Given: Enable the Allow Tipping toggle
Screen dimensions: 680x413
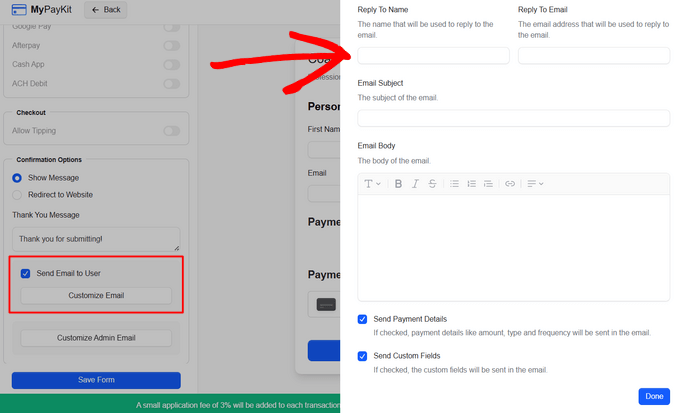Looking at the screenshot, I should tap(171, 131).
